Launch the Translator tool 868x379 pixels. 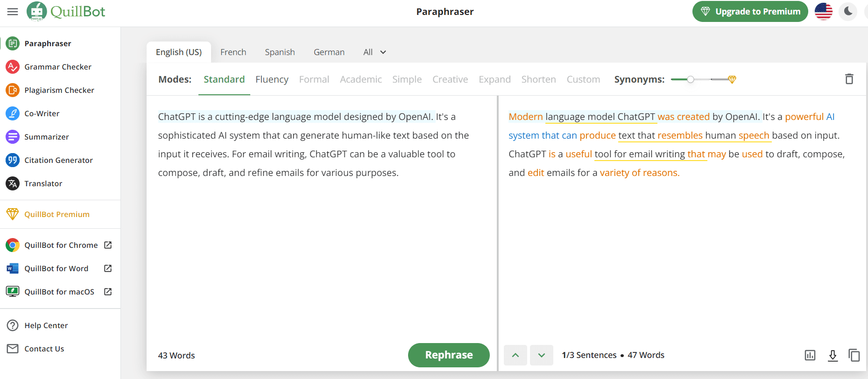click(x=43, y=183)
